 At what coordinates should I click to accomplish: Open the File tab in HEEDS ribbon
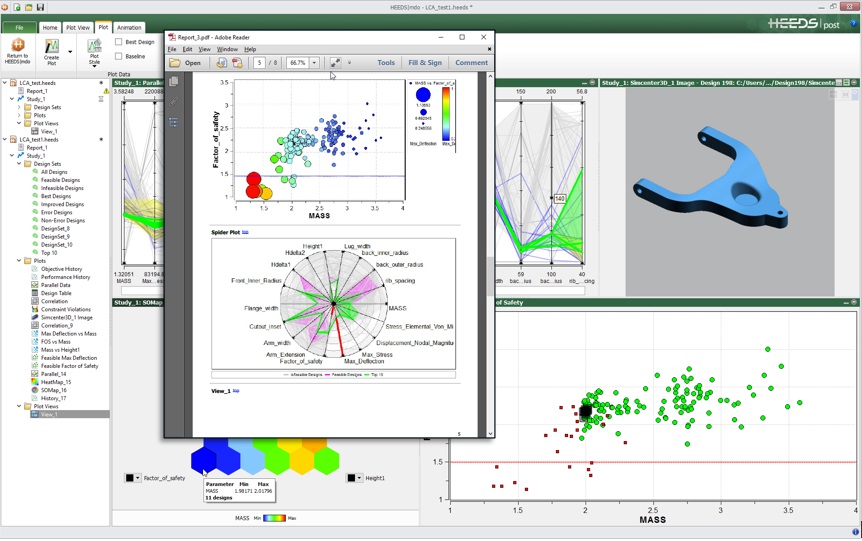coord(19,27)
